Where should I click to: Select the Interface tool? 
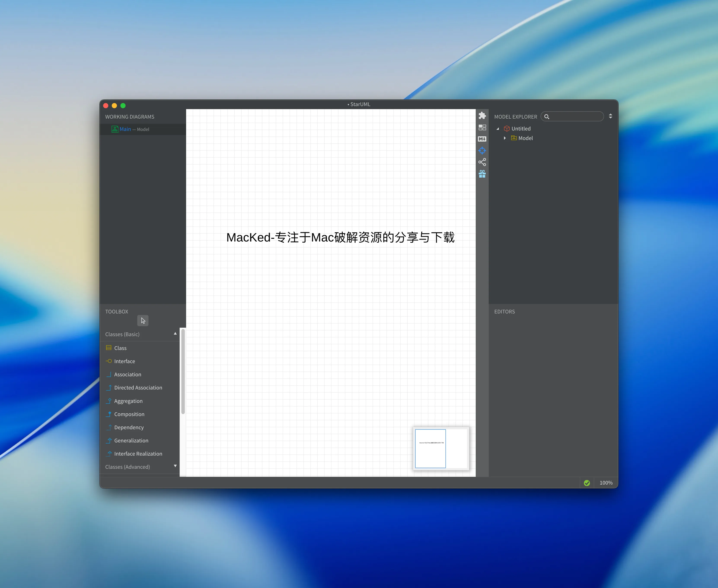(140, 361)
